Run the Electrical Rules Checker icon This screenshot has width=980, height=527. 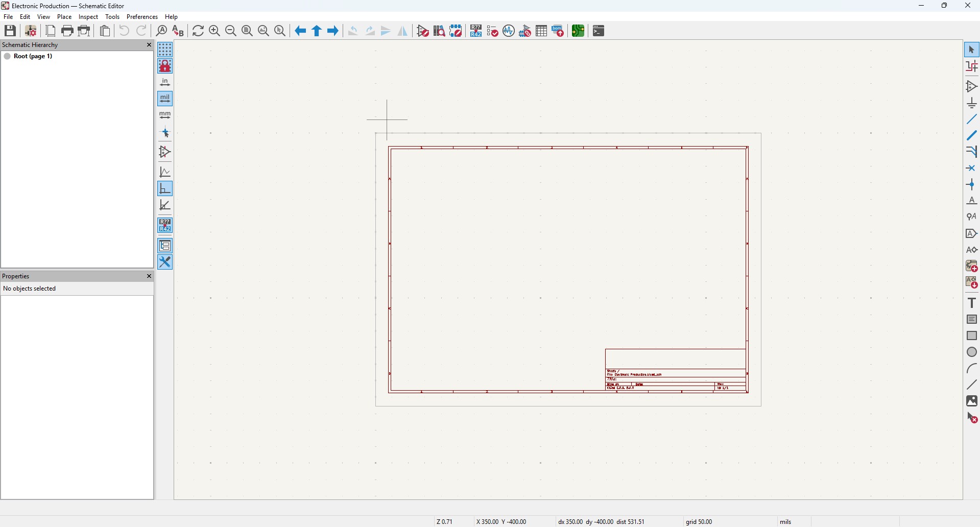(x=493, y=31)
